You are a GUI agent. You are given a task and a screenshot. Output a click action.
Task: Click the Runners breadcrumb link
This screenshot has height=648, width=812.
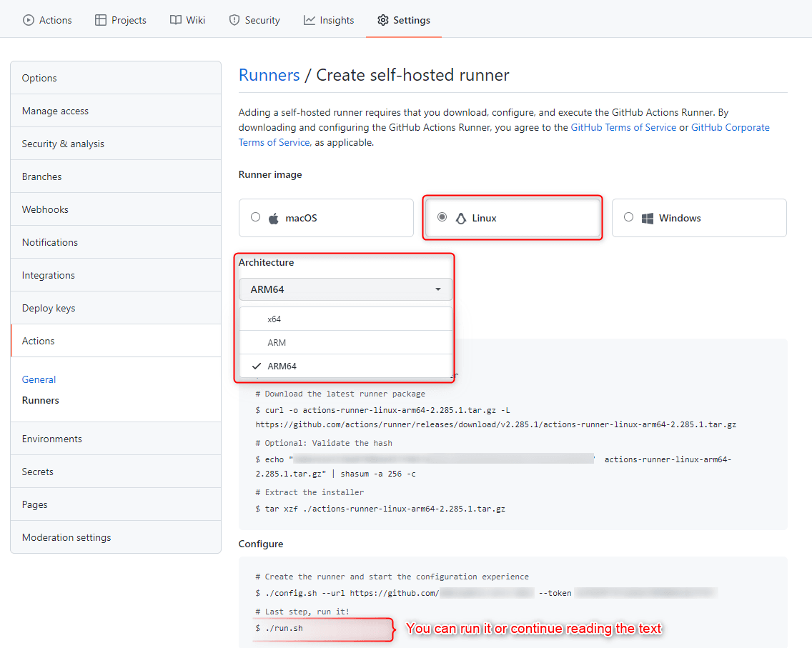(x=269, y=75)
